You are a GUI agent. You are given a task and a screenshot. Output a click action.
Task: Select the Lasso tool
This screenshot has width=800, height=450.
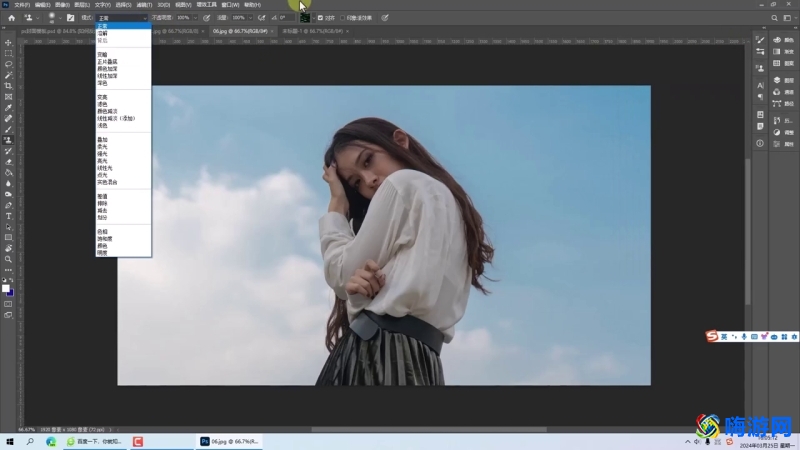pos(8,64)
